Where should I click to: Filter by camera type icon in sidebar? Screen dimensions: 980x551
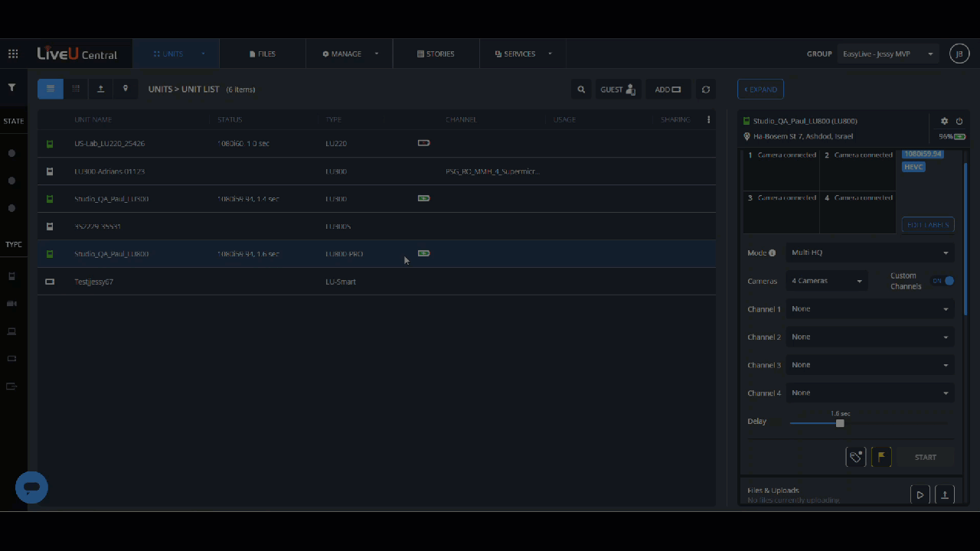(11, 304)
